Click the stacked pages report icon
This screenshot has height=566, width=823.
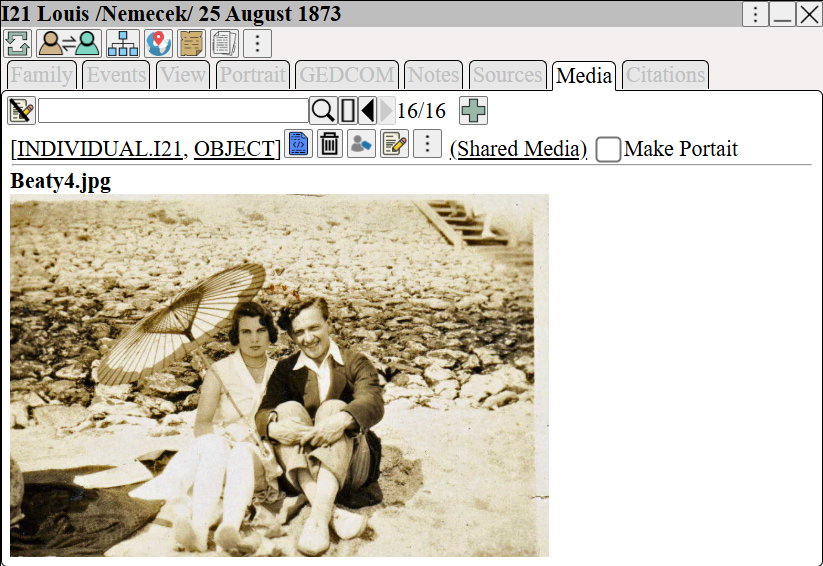225,43
